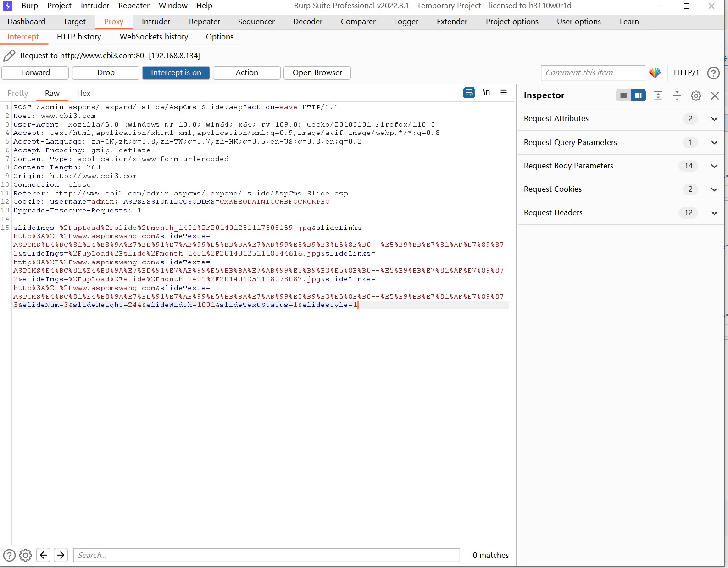Image resolution: width=728 pixels, height=568 pixels.
Task: Select the Intercept sub-tab
Action: tap(23, 37)
